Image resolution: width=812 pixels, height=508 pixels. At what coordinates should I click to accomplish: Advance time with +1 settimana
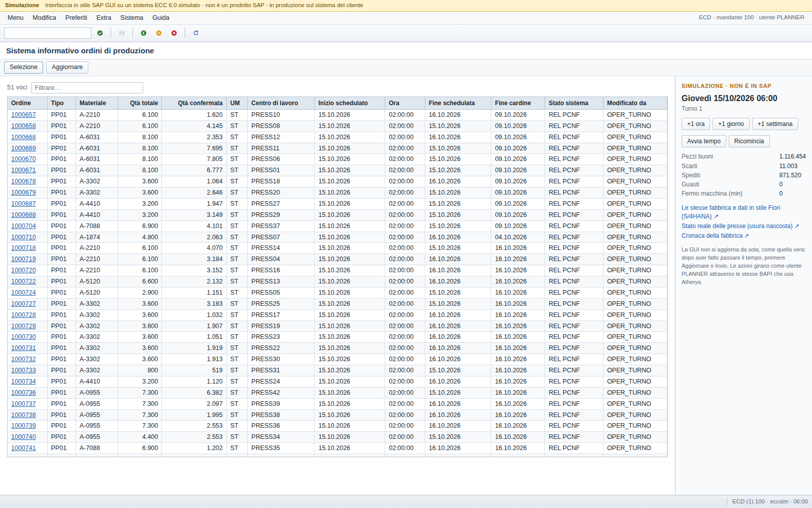[x=775, y=124]
